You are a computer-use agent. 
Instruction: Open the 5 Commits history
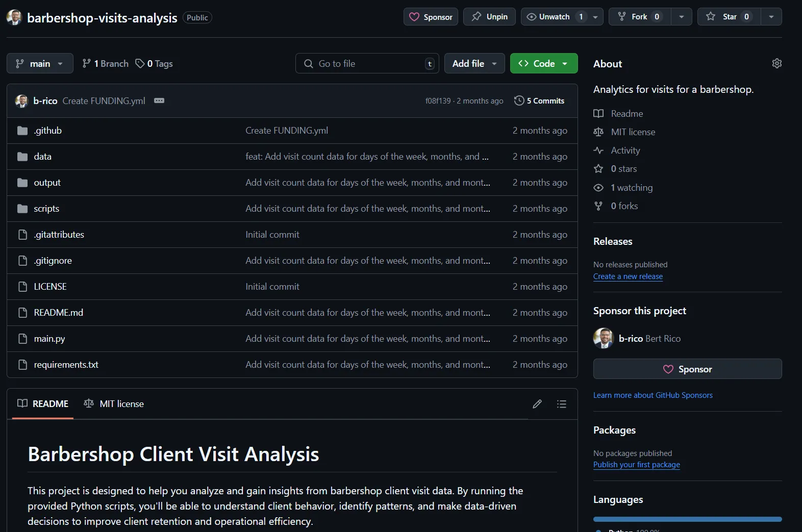click(539, 100)
